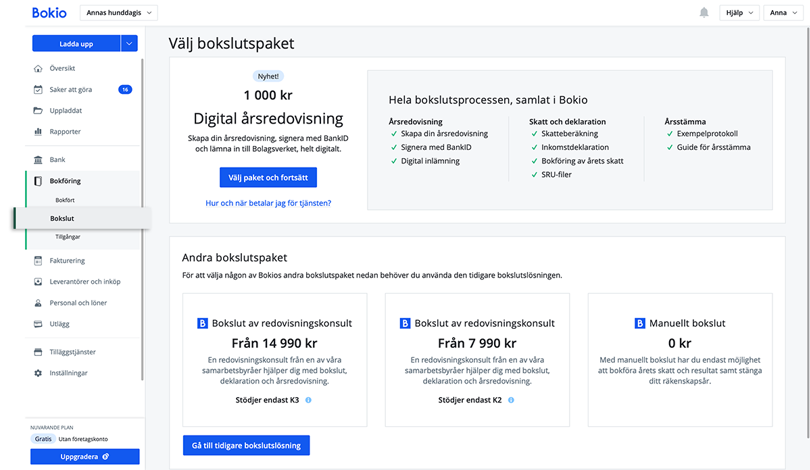Click the Inställningar gear icon
Image resolution: width=810 pixels, height=470 pixels.
38,373
